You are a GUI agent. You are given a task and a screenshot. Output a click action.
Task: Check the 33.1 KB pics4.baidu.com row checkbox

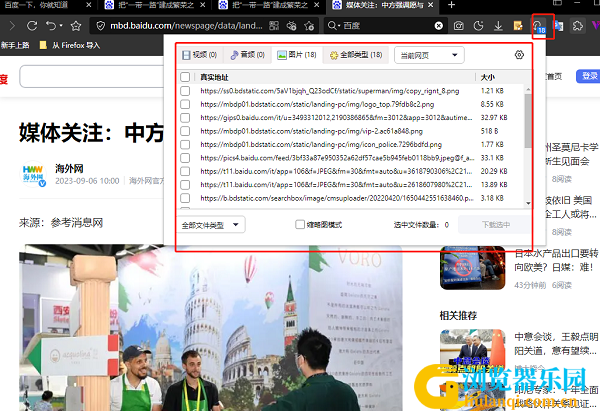pos(185,158)
